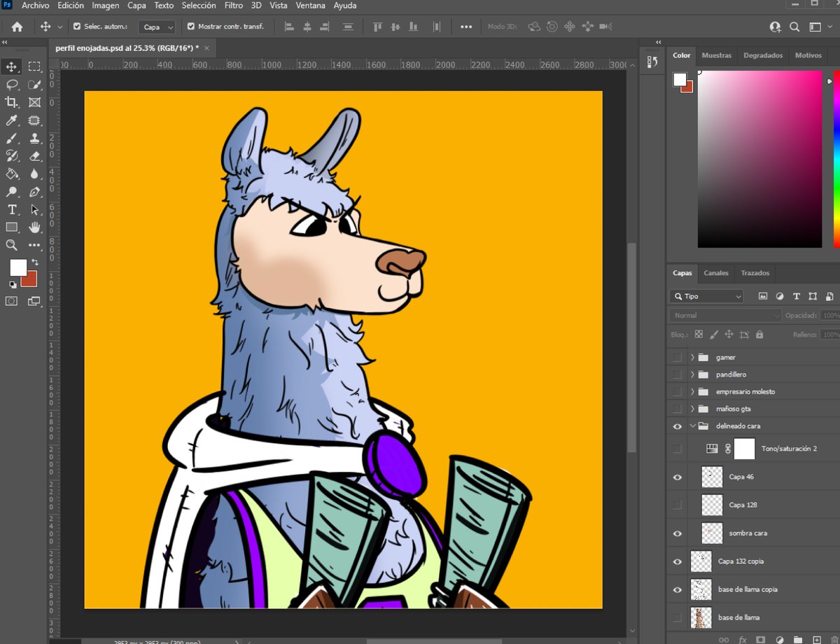The image size is (840, 644).
Task: Show the Capa 128 layer
Action: [x=677, y=505]
